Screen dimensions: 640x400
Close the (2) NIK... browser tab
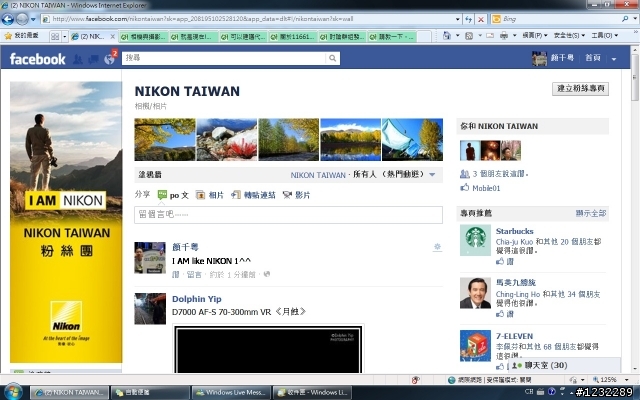point(113,36)
